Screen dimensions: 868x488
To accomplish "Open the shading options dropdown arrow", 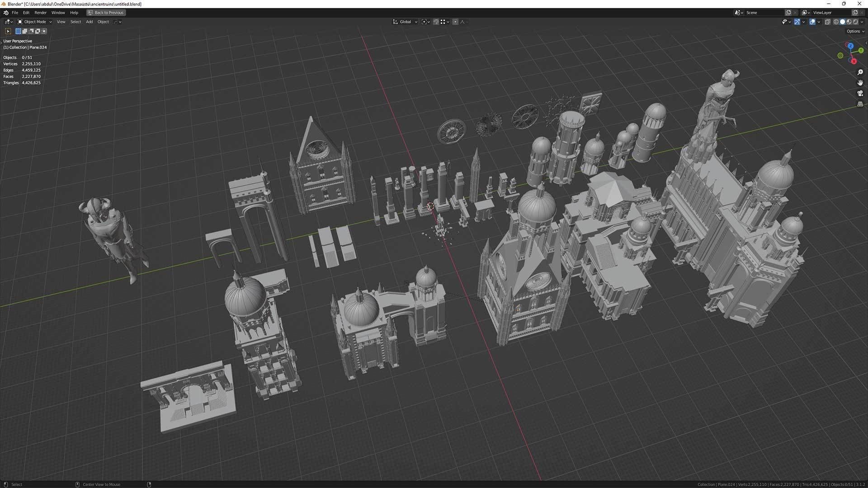I will (x=862, y=22).
